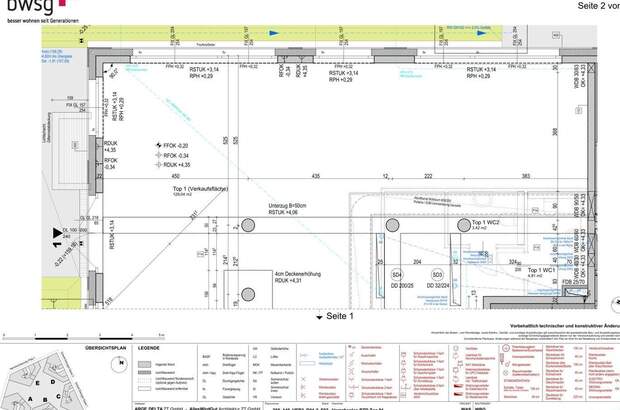Screen dimensions: 620x410
Task: Follow the Seite 1 page link
Action: (340, 316)
